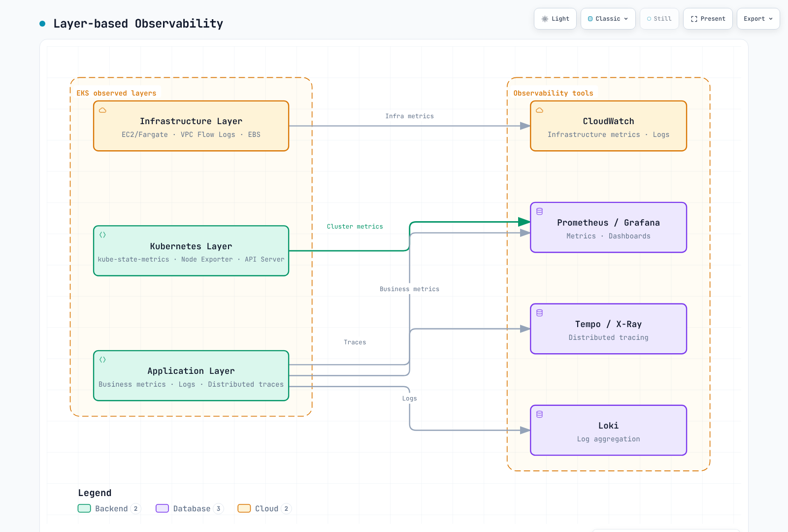
Task: Open the Classic style dropdown
Action: point(608,19)
